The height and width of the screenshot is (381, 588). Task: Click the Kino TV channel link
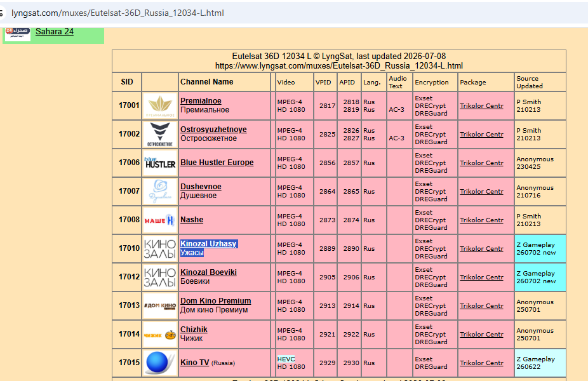(195, 363)
